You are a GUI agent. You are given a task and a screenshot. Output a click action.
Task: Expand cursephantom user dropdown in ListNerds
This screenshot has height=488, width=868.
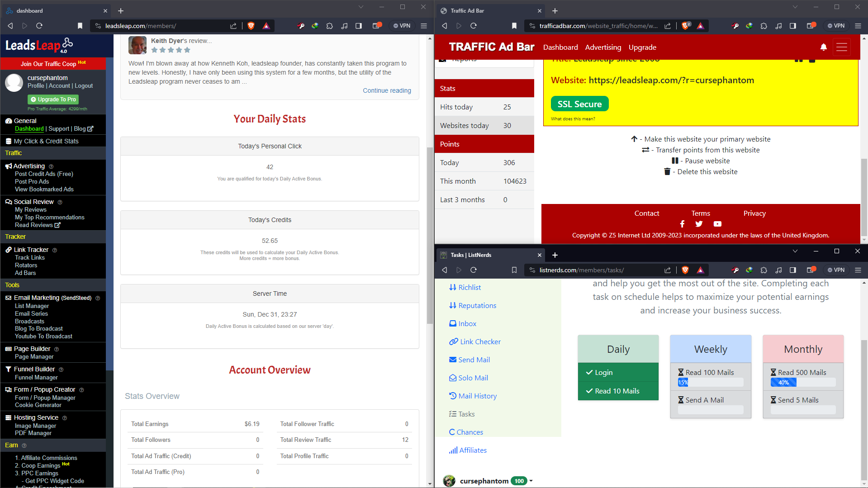pos(531,481)
